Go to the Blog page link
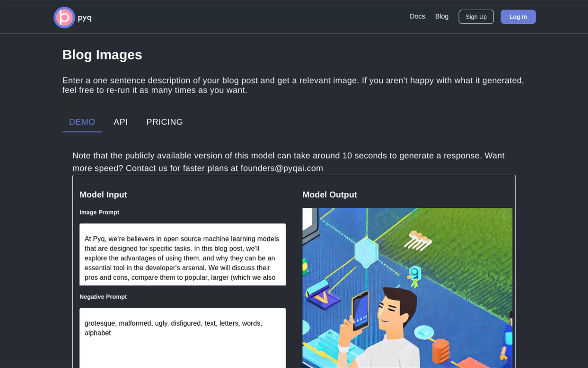Viewport: 588px width, 368px height. 442,16
